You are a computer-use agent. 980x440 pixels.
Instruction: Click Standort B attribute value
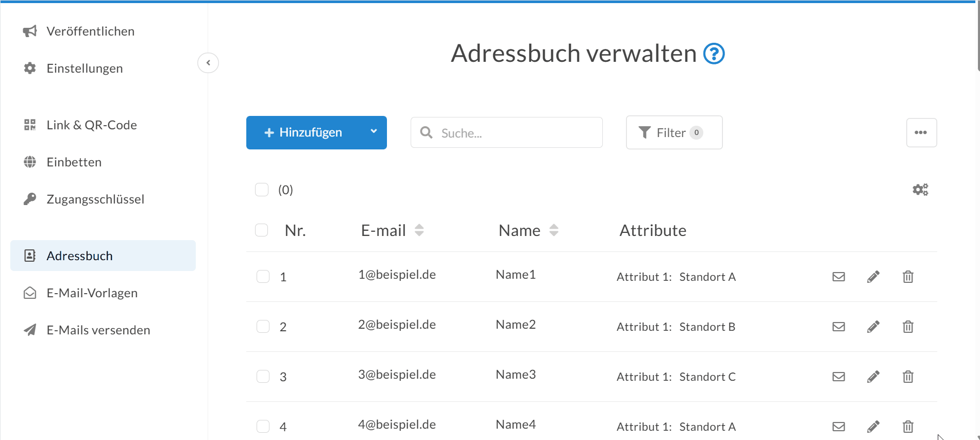click(707, 327)
